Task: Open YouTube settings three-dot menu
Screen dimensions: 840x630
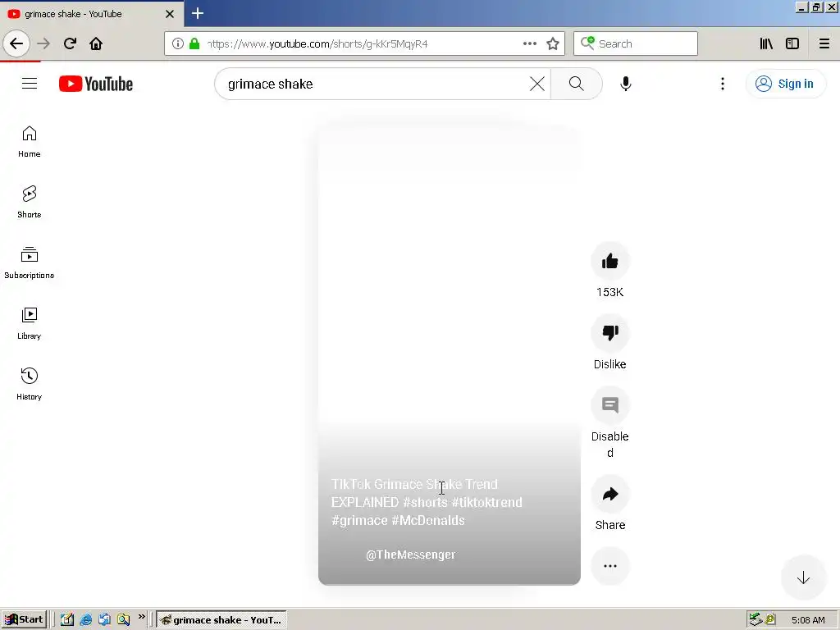Action: (723, 84)
